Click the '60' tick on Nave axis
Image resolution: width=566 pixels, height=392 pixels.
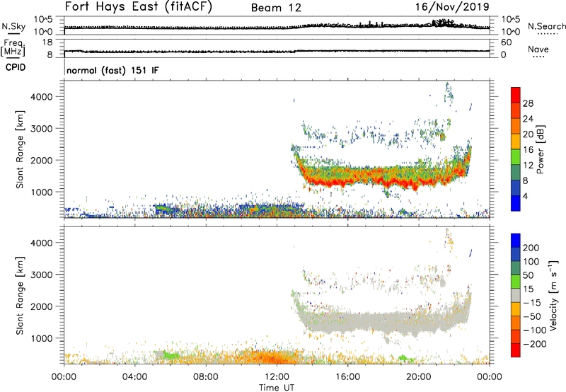[507, 42]
